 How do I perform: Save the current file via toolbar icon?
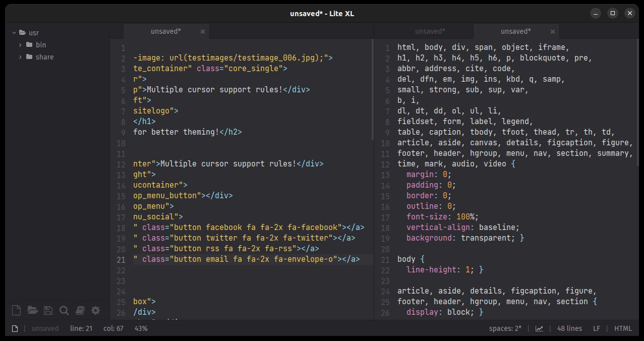[x=48, y=310]
